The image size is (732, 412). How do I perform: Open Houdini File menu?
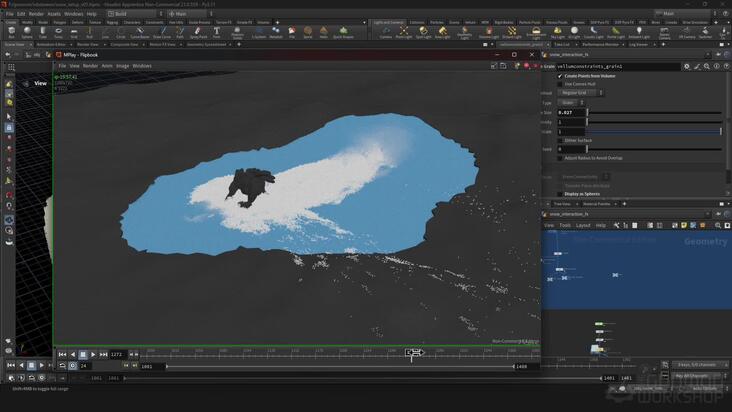(9, 14)
